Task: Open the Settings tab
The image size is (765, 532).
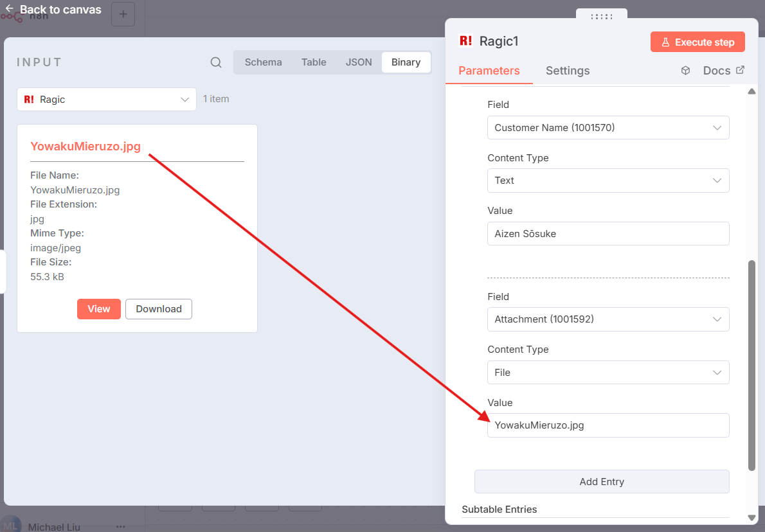Action: click(x=567, y=71)
